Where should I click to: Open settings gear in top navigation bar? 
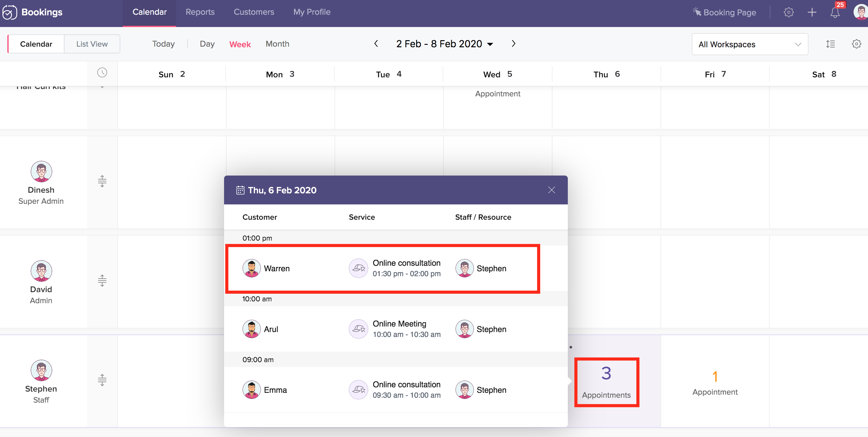coord(789,13)
